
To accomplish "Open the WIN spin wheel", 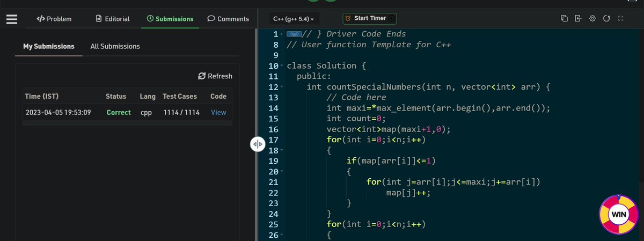I will tap(618, 214).
